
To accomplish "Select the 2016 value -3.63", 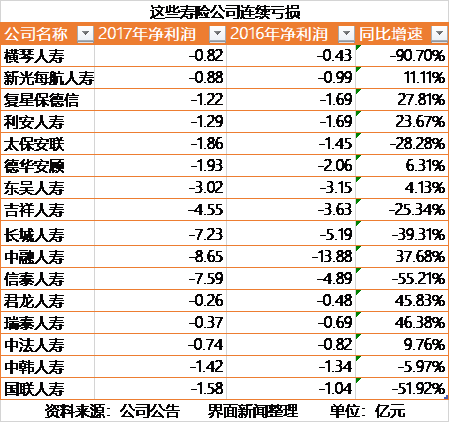I will coord(335,209).
